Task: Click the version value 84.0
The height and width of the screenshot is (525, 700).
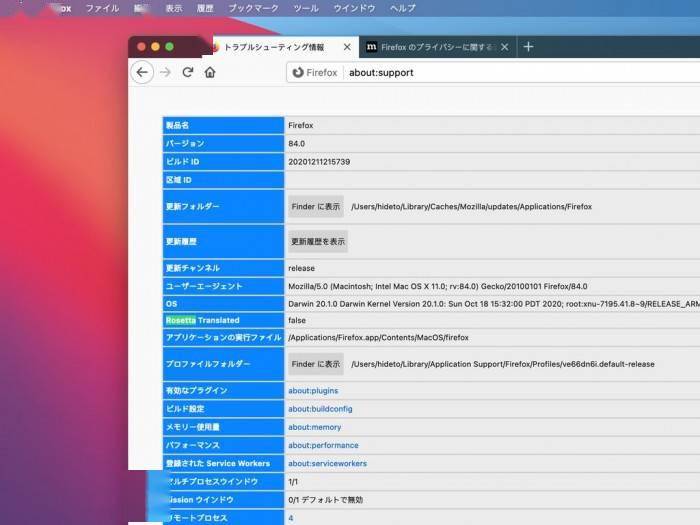Action: 296,143
